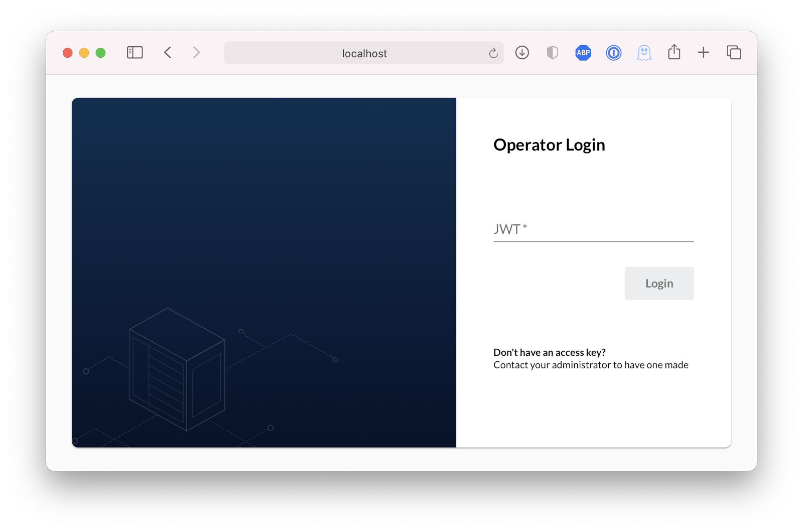Show the Safari downloads list
The width and height of the screenshot is (803, 532).
coord(522,53)
